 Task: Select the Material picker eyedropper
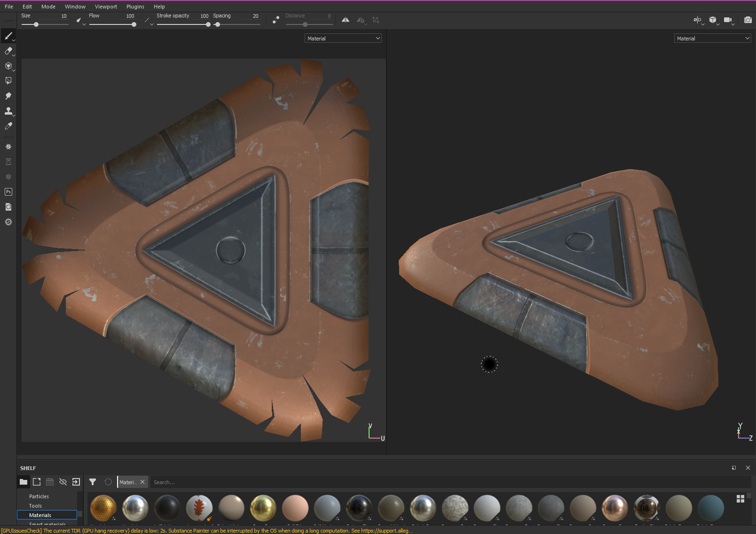[x=8, y=126]
